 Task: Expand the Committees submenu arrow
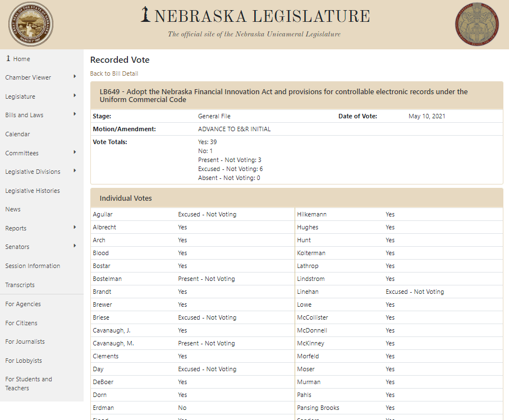(x=75, y=153)
